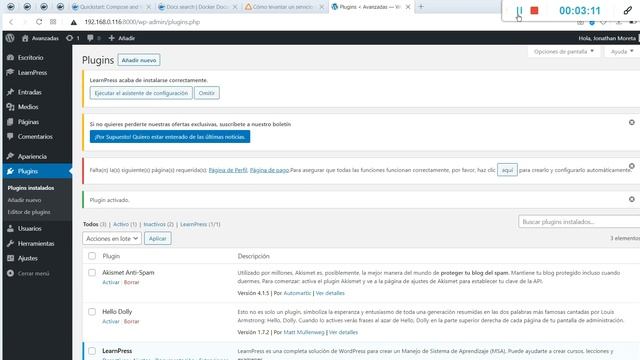Screen dimensions: 640x360
Task: Stop the screen recording
Action: pos(534,11)
